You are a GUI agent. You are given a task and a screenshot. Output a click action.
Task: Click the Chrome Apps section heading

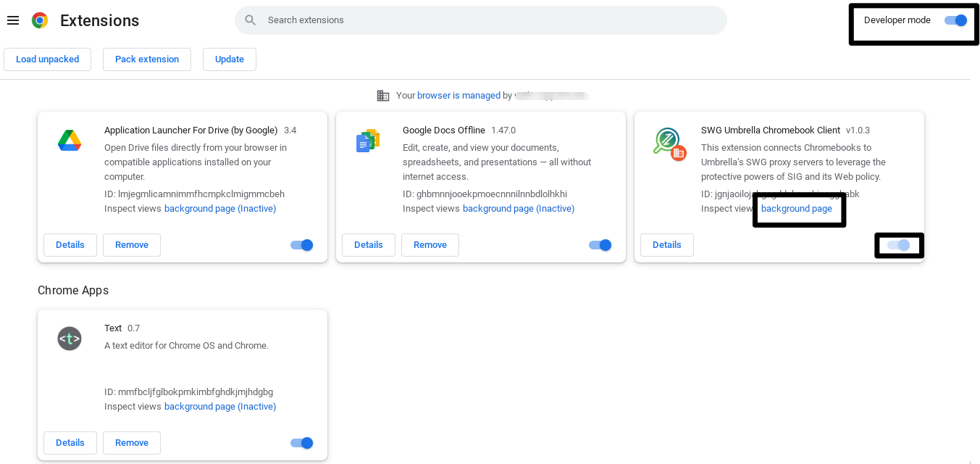[x=73, y=290]
